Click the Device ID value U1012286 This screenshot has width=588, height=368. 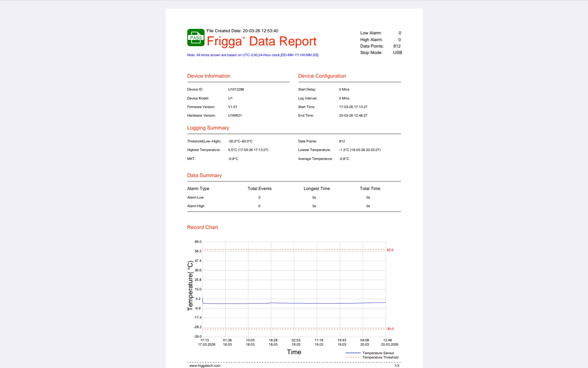(x=236, y=90)
